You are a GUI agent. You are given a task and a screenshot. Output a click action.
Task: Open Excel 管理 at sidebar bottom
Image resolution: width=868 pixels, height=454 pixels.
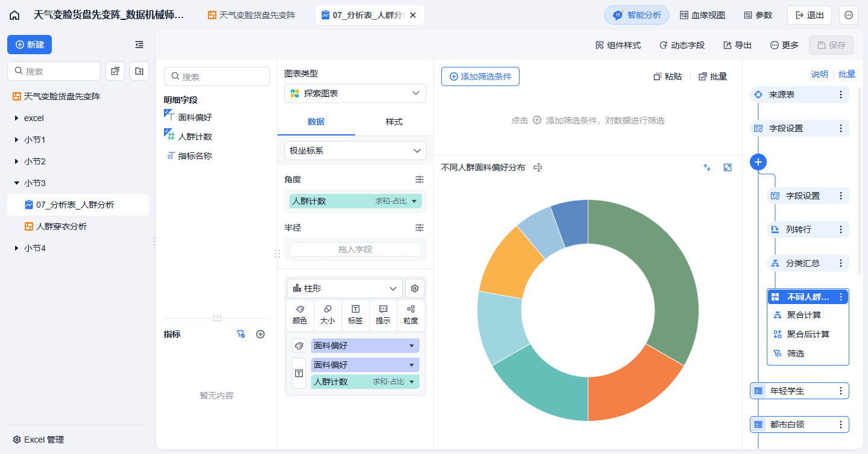pyautogui.click(x=39, y=440)
